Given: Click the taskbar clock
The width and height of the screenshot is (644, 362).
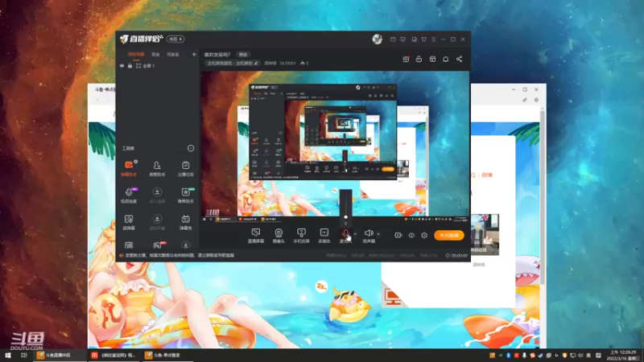Looking at the screenshot, I should click(623, 355).
